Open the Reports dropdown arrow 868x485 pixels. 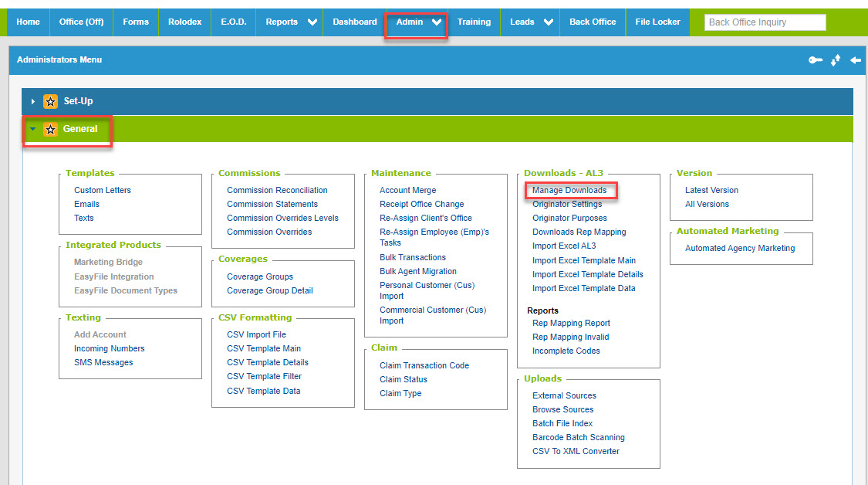(312, 22)
